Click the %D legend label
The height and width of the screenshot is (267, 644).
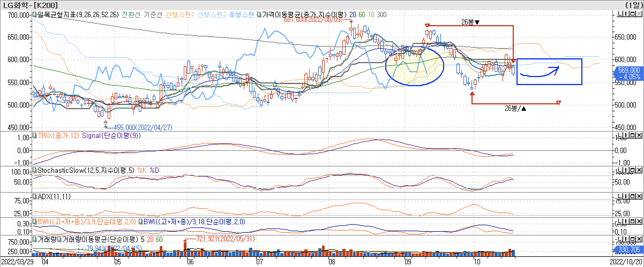pos(154,170)
